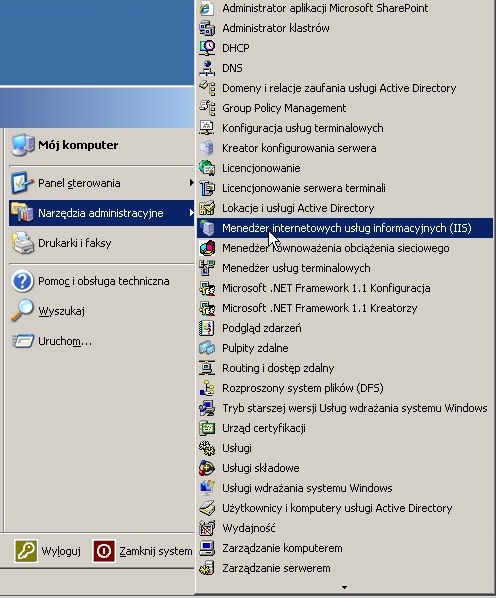This screenshot has height=598, width=496.
Task: Click the Group Policy Management icon
Action: point(207,108)
